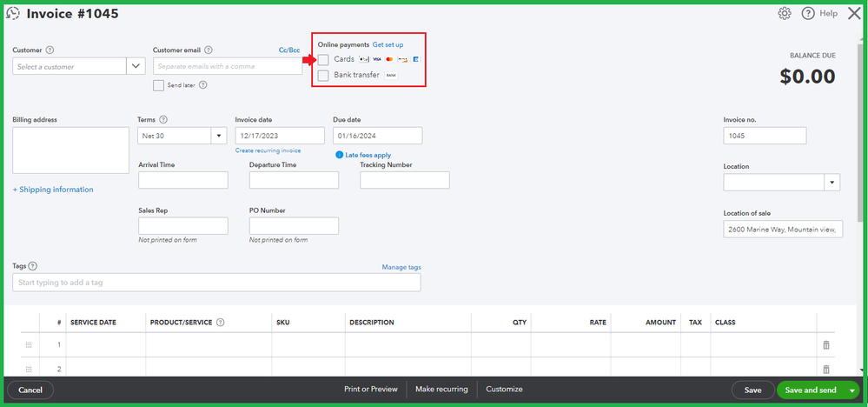The image size is (868, 407).
Task: Delete line 2 with the trash icon
Action: (x=826, y=370)
